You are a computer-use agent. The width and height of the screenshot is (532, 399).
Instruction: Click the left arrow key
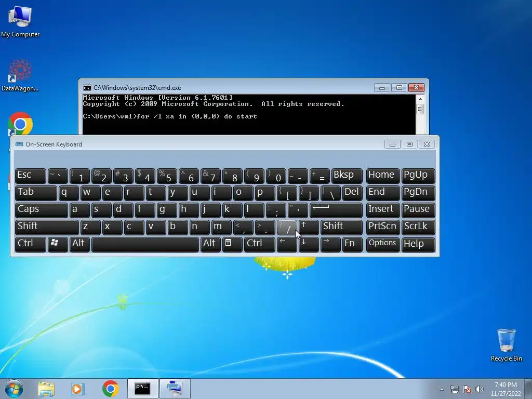287,244
